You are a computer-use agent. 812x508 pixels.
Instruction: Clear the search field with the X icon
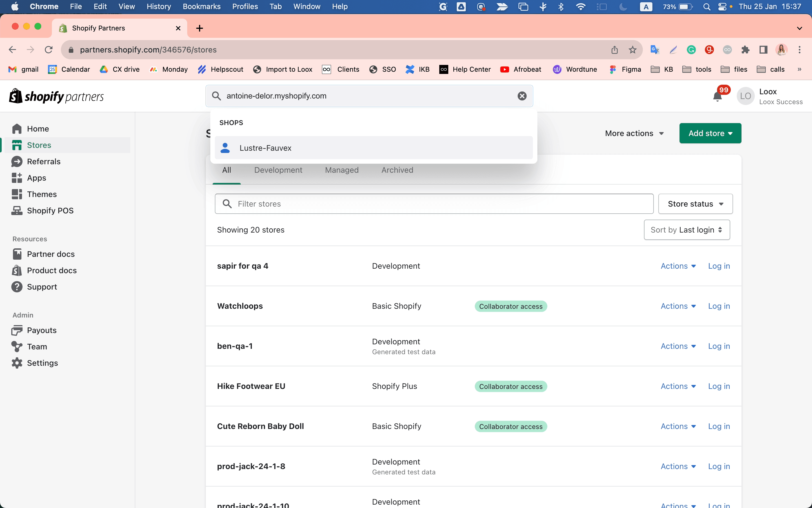point(522,96)
